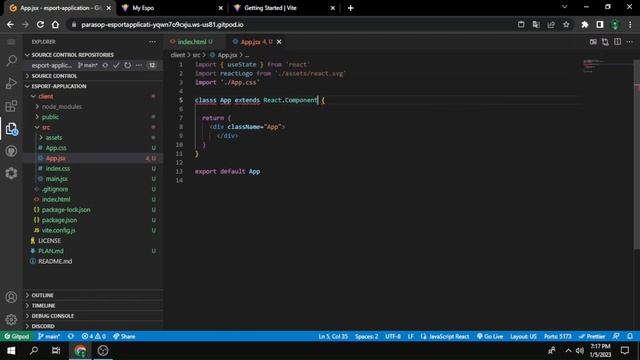Expand the assets folder
The height and width of the screenshot is (360, 640).
click(53, 138)
